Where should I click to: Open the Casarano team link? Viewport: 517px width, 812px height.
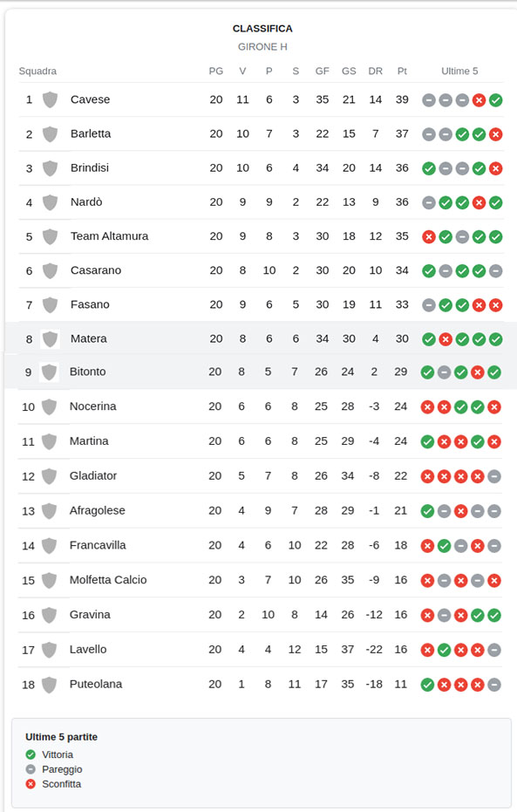click(96, 270)
